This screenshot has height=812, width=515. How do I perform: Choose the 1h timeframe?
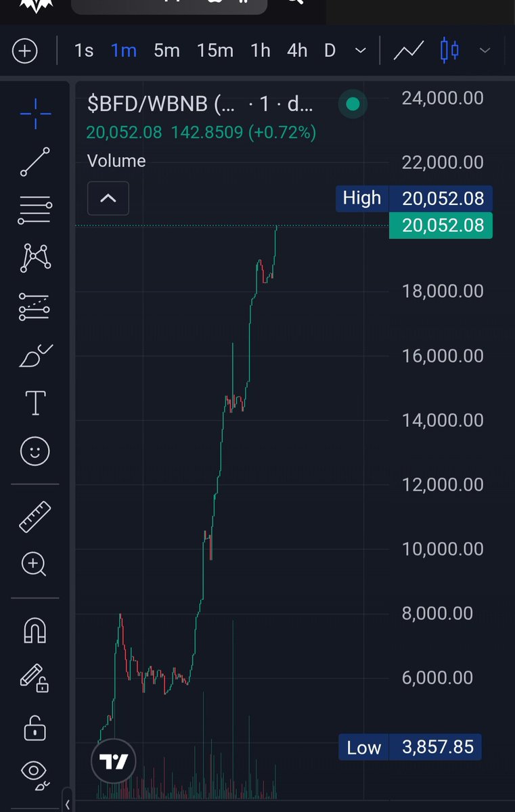tap(261, 51)
